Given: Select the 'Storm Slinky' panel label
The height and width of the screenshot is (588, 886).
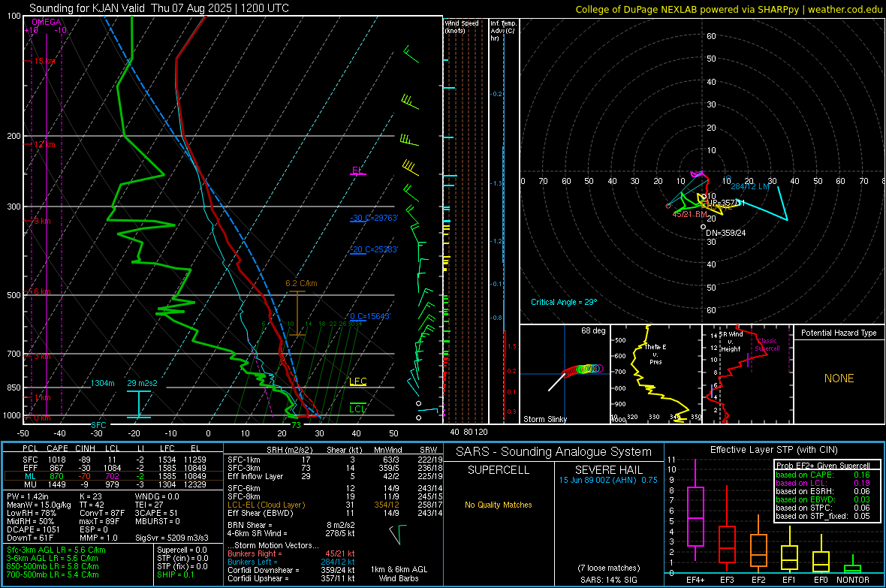Looking at the screenshot, I should pyautogui.click(x=544, y=419).
